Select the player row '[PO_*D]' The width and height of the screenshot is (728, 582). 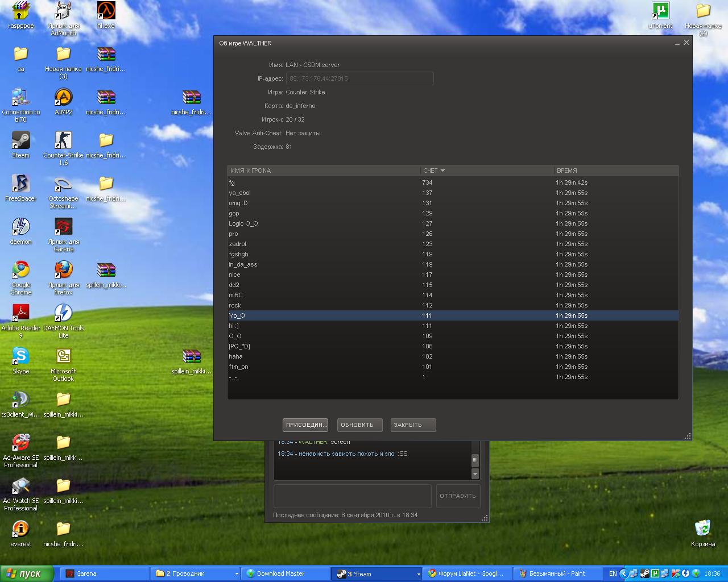click(453, 346)
